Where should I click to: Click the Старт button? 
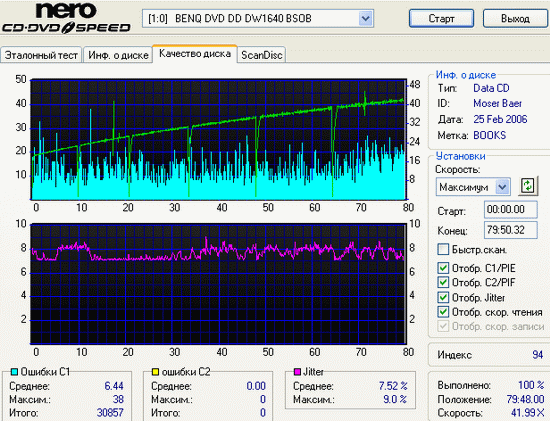point(441,18)
